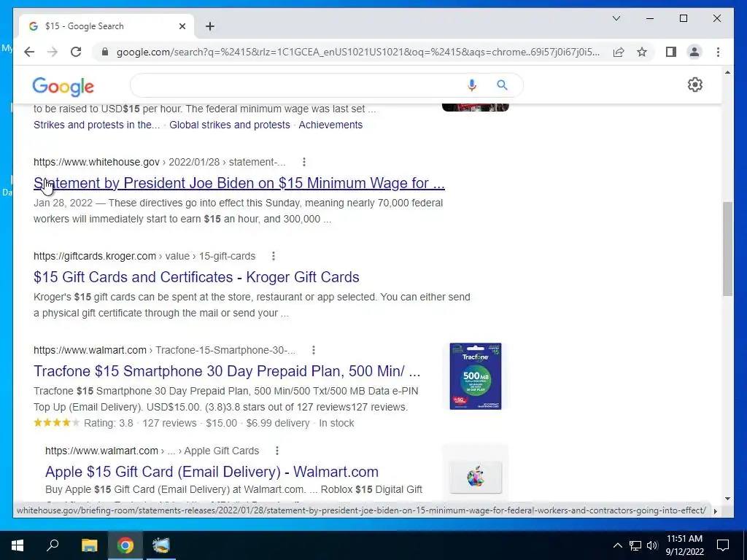Close the $15 Google Search tab
This screenshot has width=747, height=560.
[x=182, y=26]
